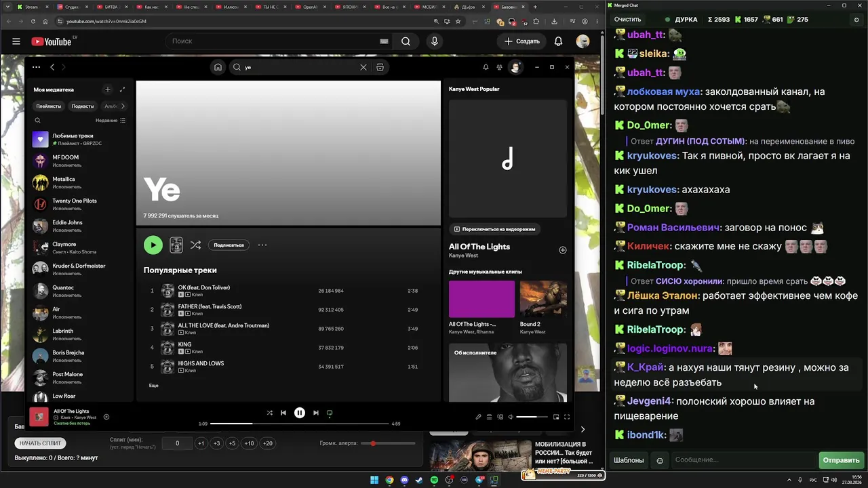This screenshot has width=868, height=488.
Task: Create a new playlist with the plus icon
Action: [107, 89]
